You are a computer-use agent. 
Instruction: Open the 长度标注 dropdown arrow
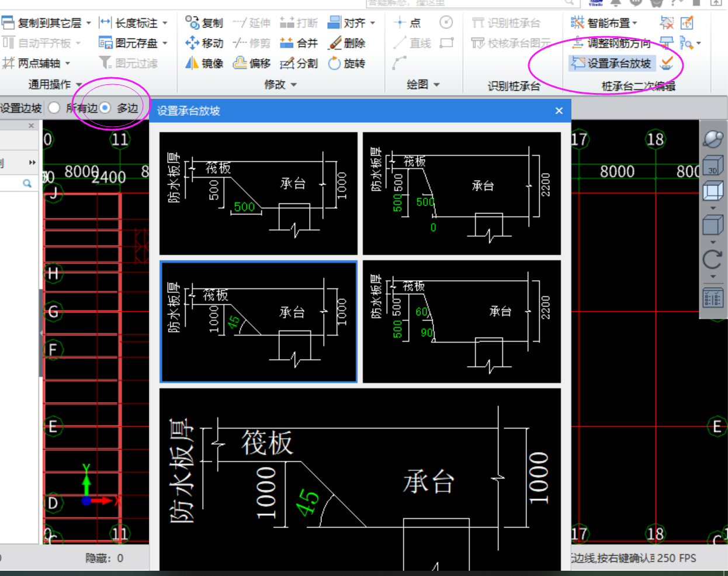pyautogui.click(x=165, y=23)
